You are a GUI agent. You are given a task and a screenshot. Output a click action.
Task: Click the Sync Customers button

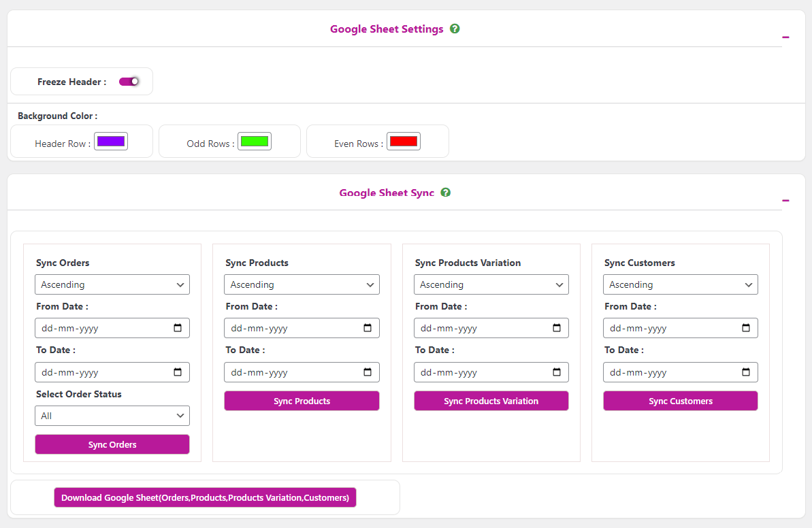click(x=681, y=401)
